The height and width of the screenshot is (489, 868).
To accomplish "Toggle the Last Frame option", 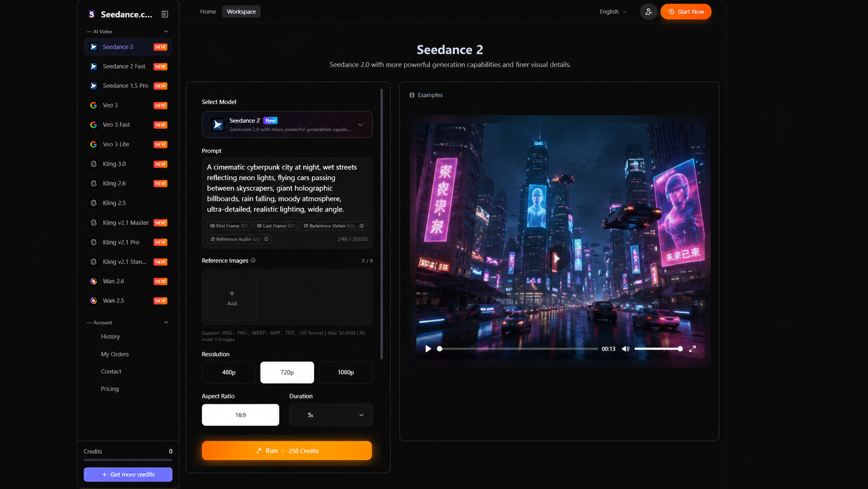I will point(276,226).
